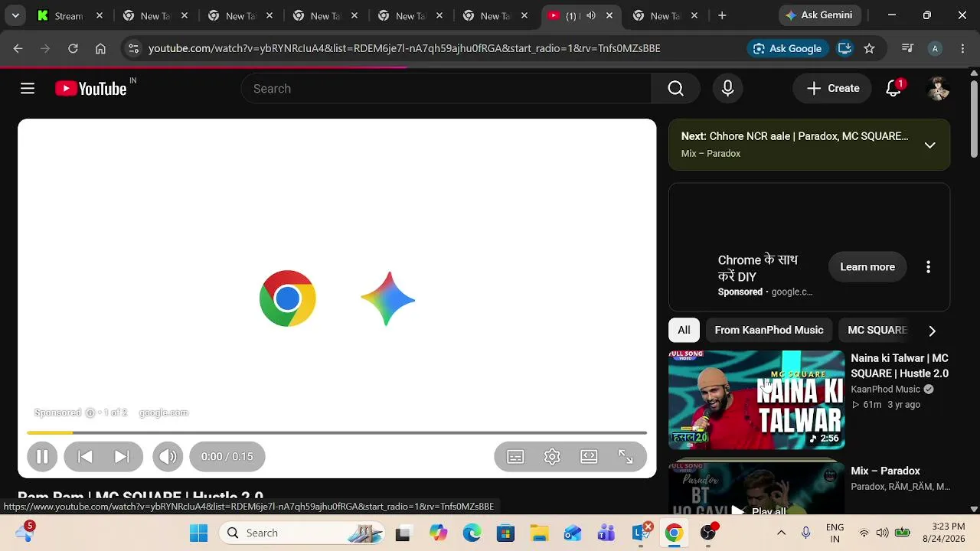Viewport: 980px width, 551px height.
Task: Mute the YouTube tab audio icon
Action: click(590, 15)
